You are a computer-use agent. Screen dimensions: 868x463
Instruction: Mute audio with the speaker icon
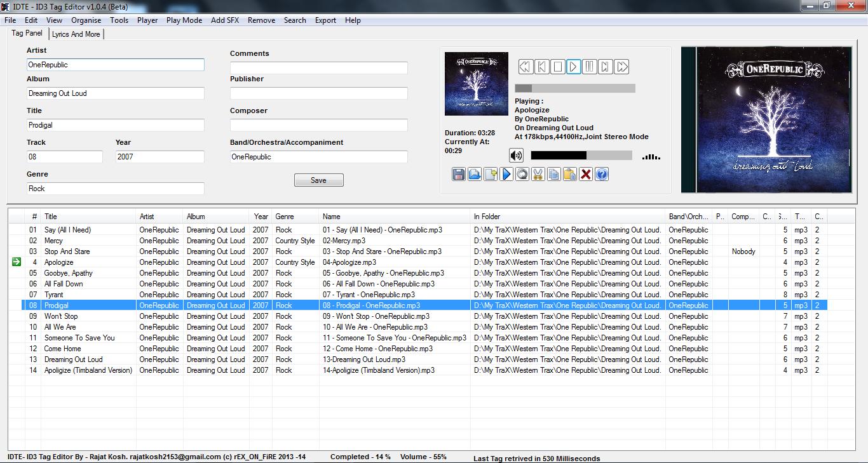click(x=517, y=155)
